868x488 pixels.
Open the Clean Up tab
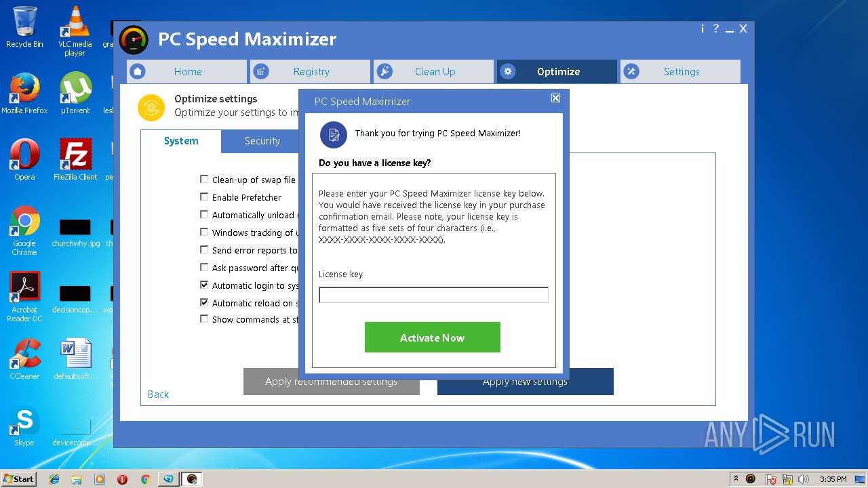(434, 71)
